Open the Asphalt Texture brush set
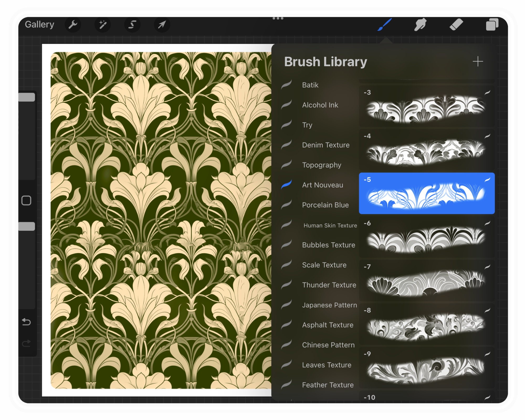Screen dimensions: 525x420 [x=319, y=325]
